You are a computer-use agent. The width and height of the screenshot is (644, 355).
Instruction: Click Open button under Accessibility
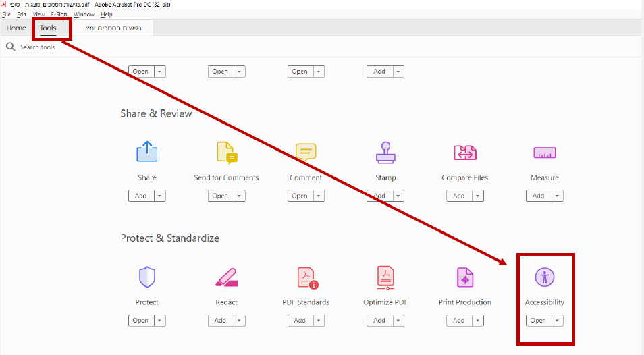pos(539,321)
